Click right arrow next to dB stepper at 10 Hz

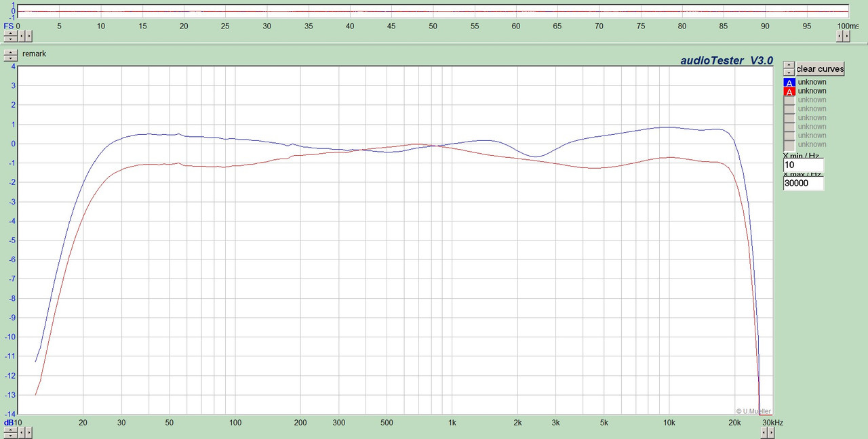(x=29, y=432)
